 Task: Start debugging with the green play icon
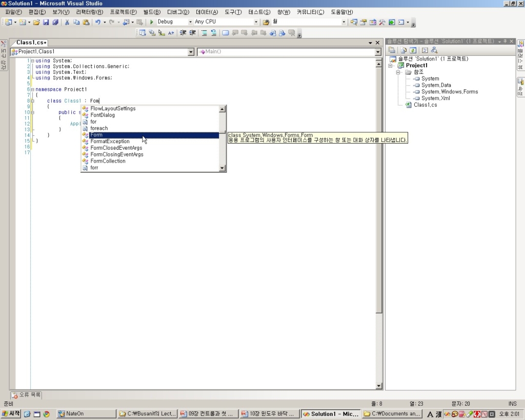(x=151, y=22)
